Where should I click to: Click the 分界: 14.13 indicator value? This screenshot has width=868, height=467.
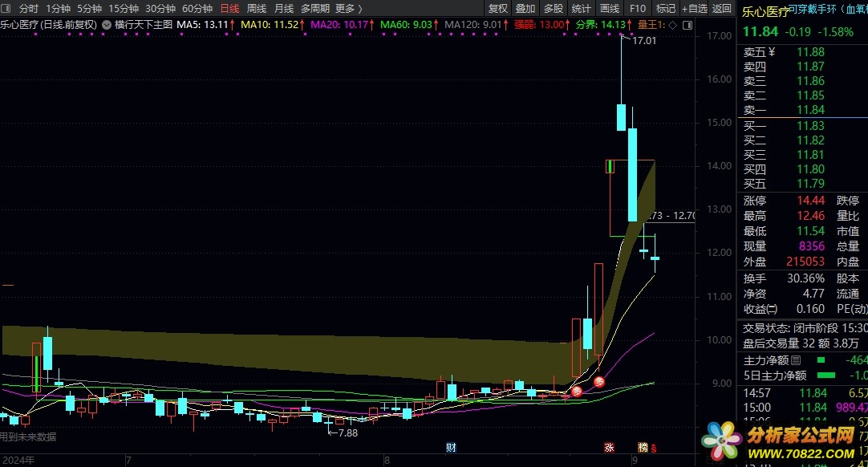coord(600,25)
